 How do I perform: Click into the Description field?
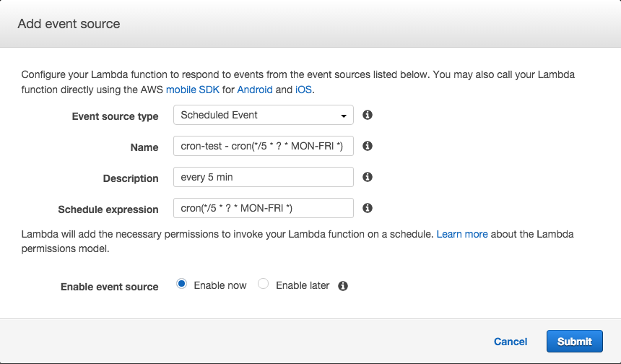click(x=264, y=177)
